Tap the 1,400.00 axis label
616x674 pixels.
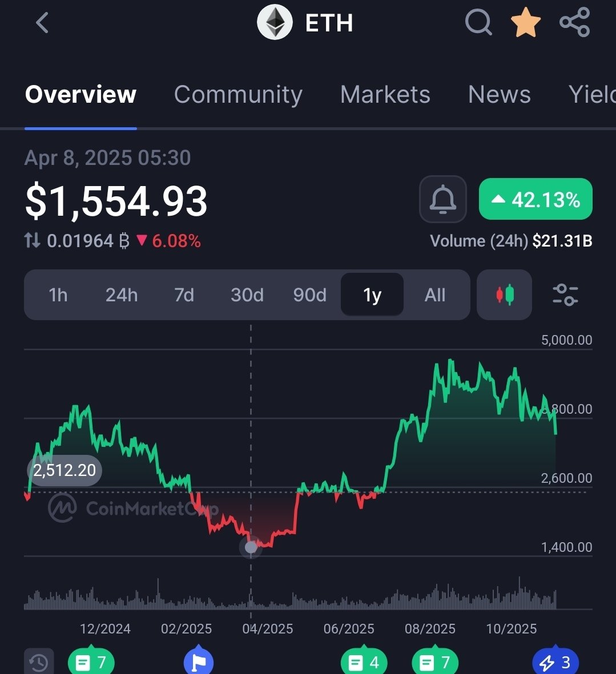pos(566,547)
